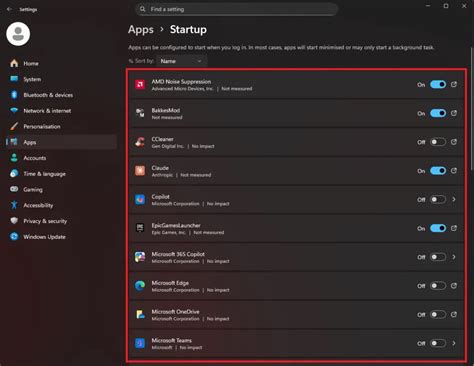
Task: Open Time & language settings
Action: pos(61,174)
